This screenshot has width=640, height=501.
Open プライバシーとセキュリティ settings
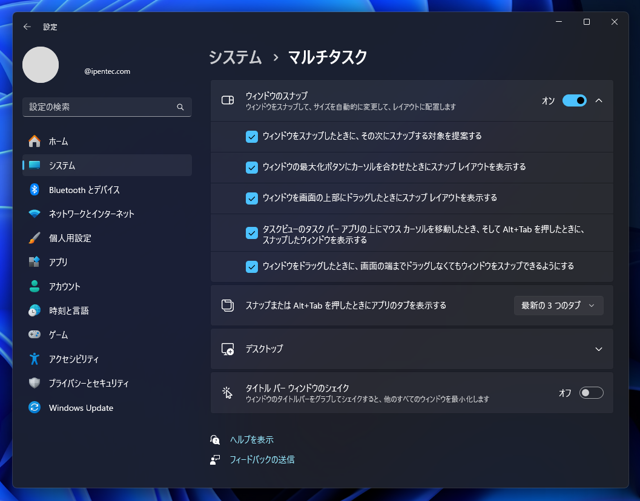click(x=107, y=383)
